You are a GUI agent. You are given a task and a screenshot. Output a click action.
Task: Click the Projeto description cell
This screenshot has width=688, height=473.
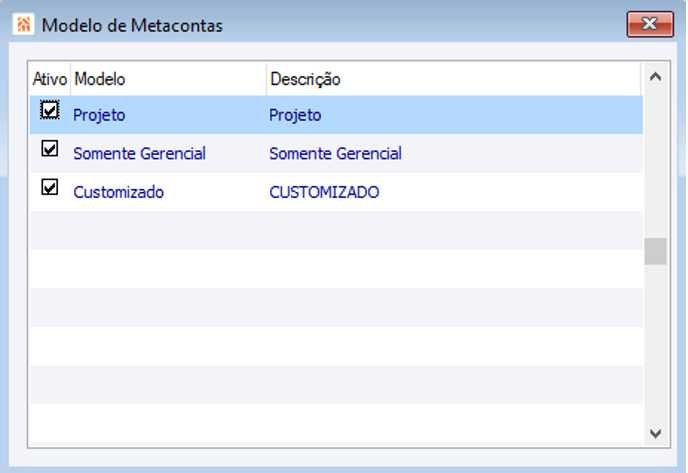pos(295,115)
